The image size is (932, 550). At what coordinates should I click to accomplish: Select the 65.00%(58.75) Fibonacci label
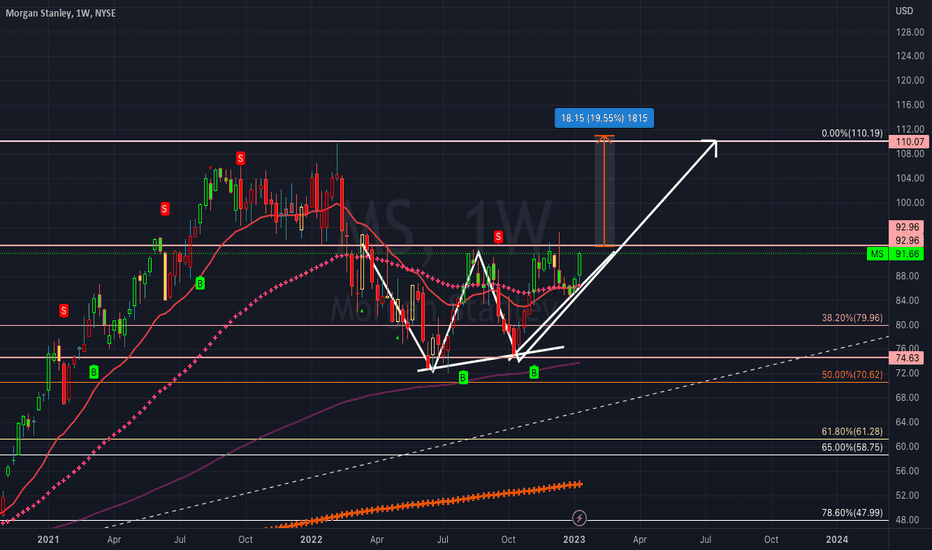pos(852,447)
